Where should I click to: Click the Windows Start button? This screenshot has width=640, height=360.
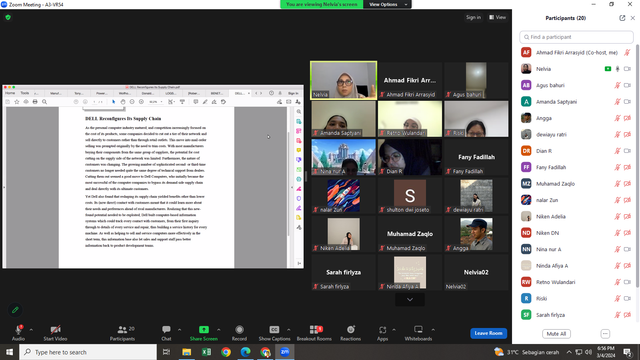click(x=9, y=352)
